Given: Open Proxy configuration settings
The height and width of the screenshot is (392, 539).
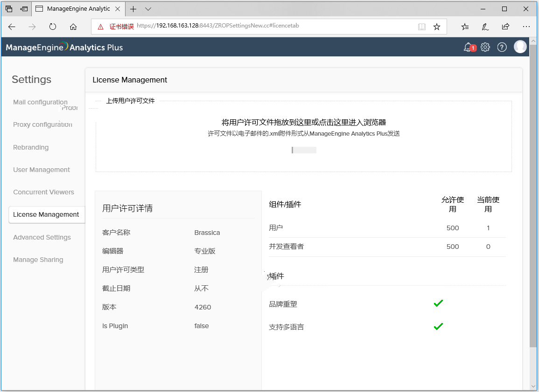Looking at the screenshot, I should (42, 124).
